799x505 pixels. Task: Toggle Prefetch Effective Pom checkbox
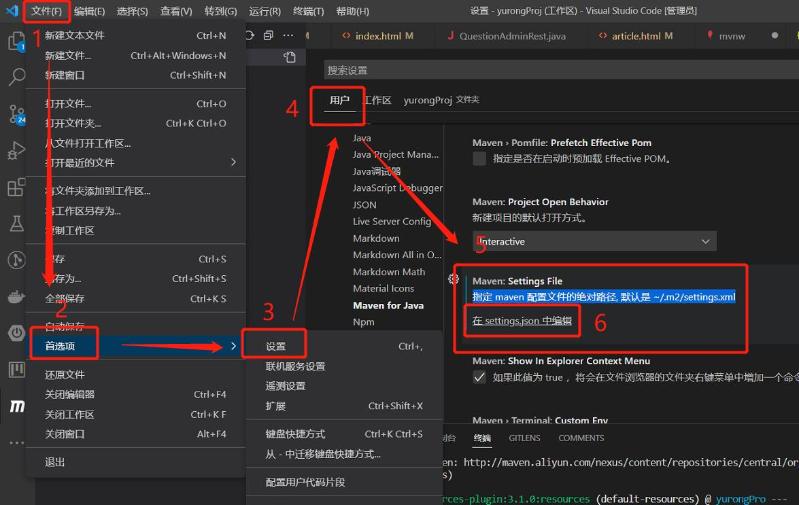[479, 158]
